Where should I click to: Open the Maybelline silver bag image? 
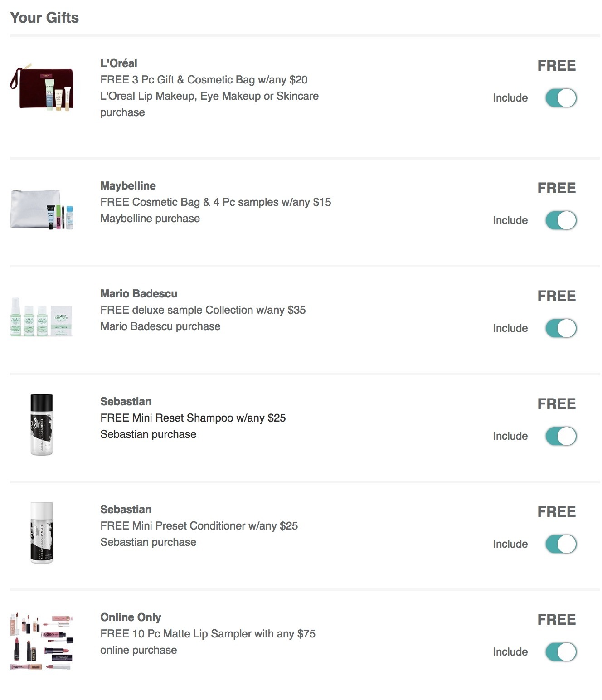[x=42, y=209]
